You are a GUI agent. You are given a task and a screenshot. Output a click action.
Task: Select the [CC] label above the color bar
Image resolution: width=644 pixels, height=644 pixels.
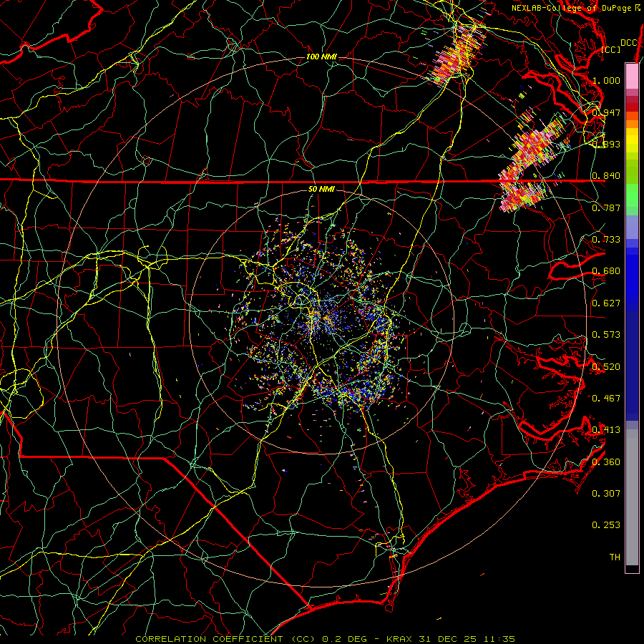(611, 49)
